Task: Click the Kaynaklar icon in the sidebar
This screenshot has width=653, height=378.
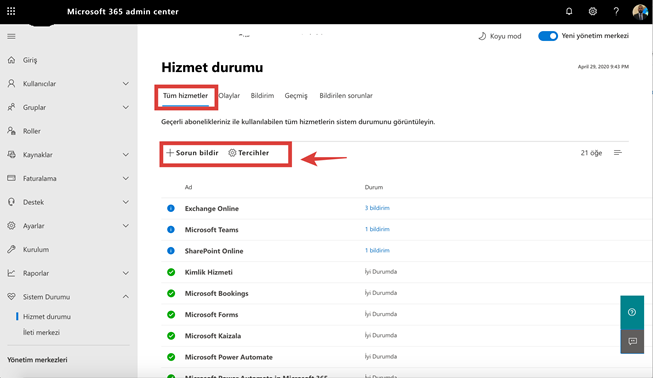Action: click(x=11, y=154)
